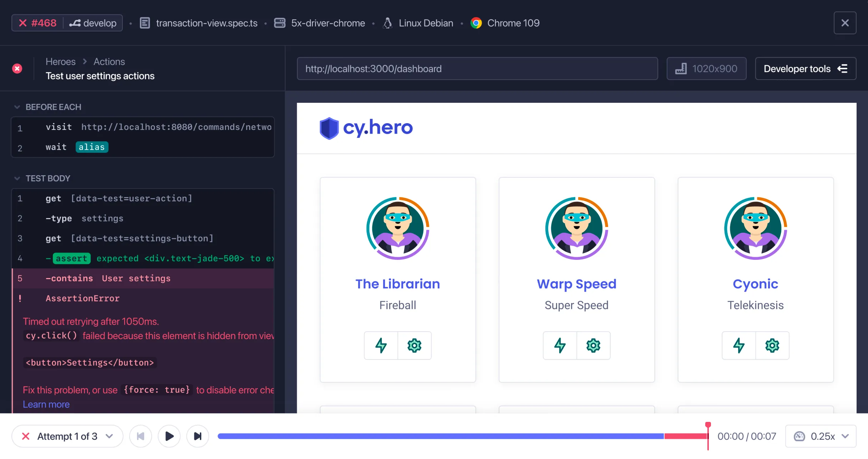This screenshot has width=868, height=459.
Task: Collapse the TEST BODY section
Action: pyautogui.click(x=17, y=178)
